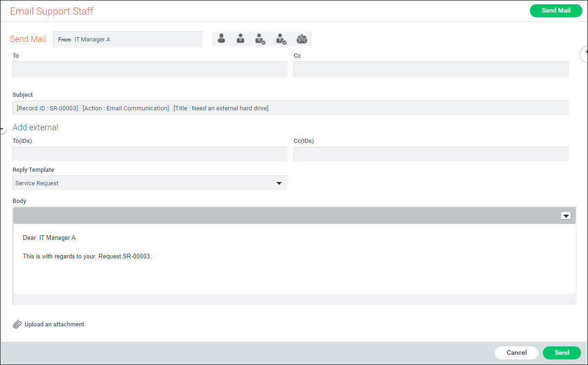Select the requester person icon
Viewport: 588px width, 365px height.
pyautogui.click(x=221, y=39)
